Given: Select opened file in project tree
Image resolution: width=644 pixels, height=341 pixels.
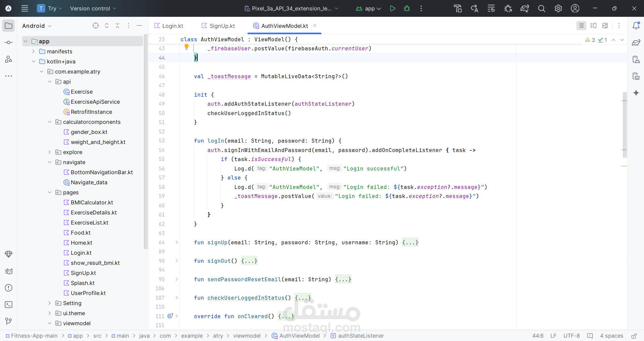Looking at the screenshot, I should (x=96, y=26).
